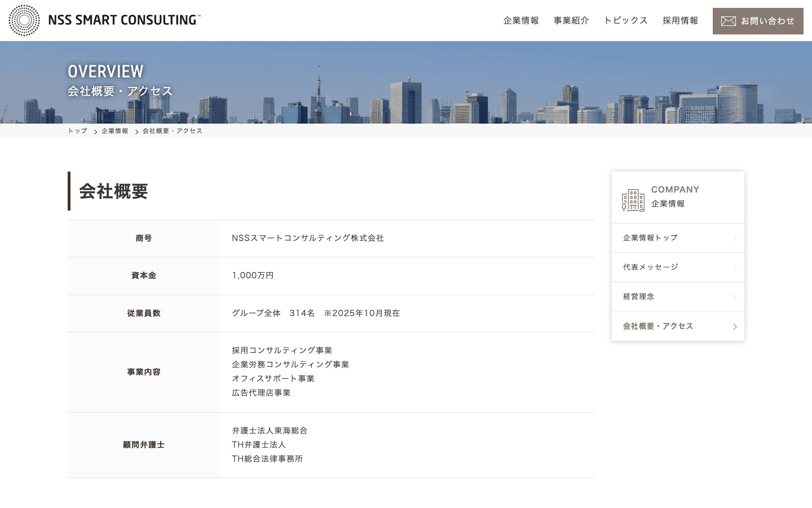Click the 会社概要 section heading
The width and height of the screenshot is (812, 508).
click(x=113, y=191)
